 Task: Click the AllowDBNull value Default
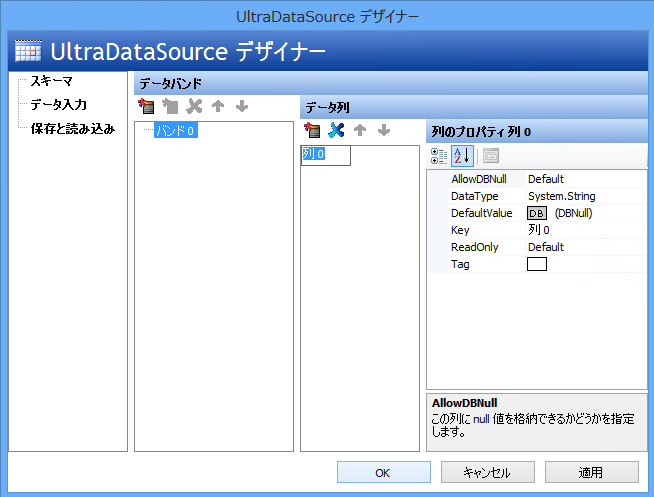tap(546, 179)
